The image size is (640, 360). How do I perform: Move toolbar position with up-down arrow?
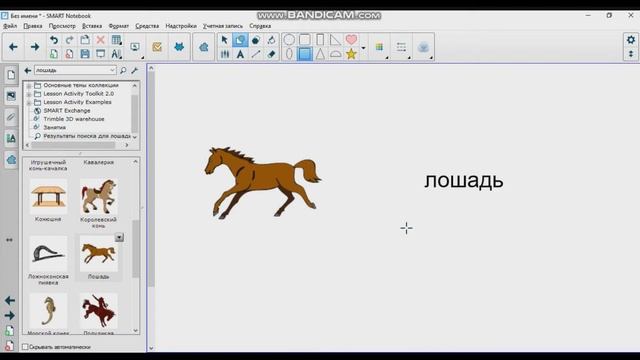pyautogui.click(x=631, y=54)
